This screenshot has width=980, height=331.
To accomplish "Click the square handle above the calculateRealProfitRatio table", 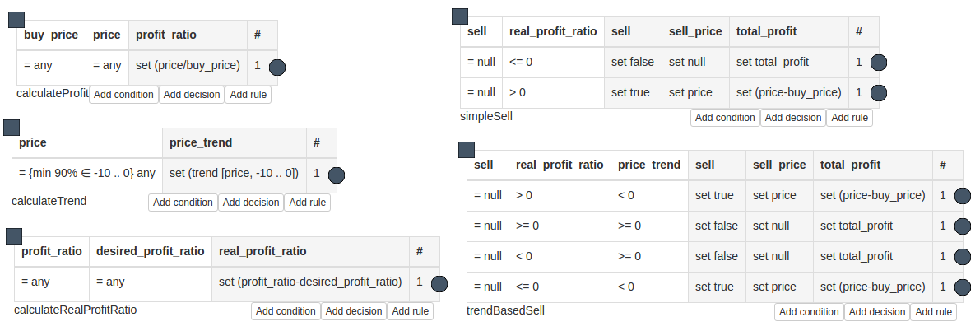I will [14, 236].
